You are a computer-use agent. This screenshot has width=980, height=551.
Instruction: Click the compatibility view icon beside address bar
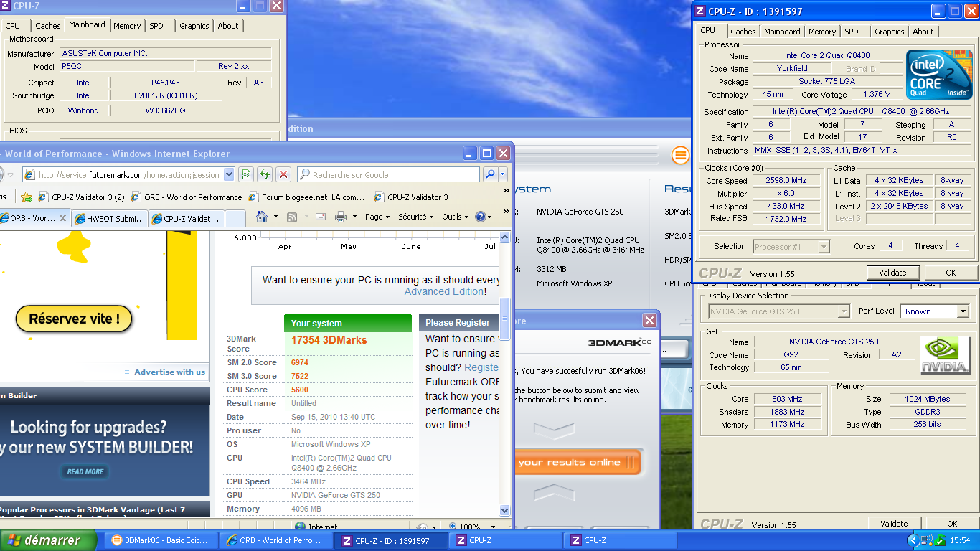pos(246,174)
